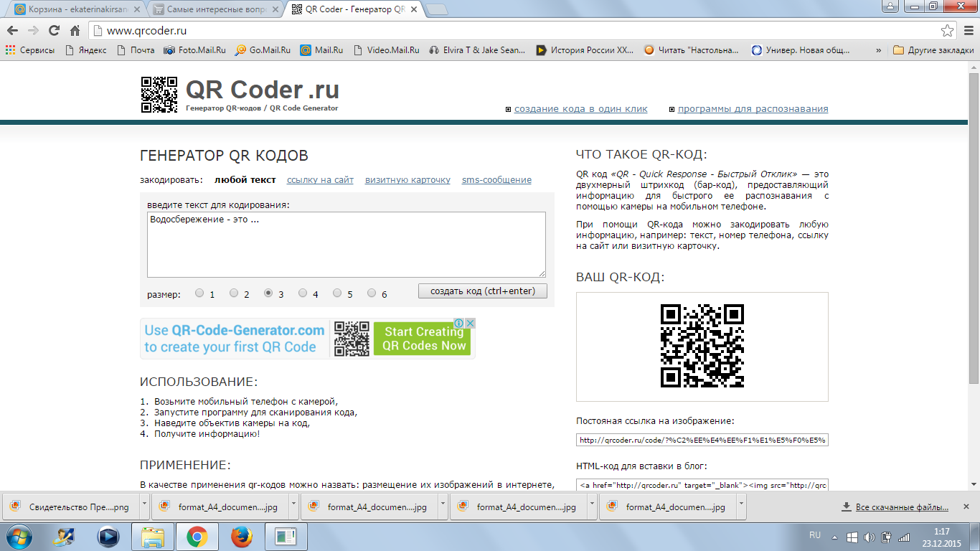Select the любой текст encoding mode
The height and width of the screenshot is (551, 980).
(245, 180)
